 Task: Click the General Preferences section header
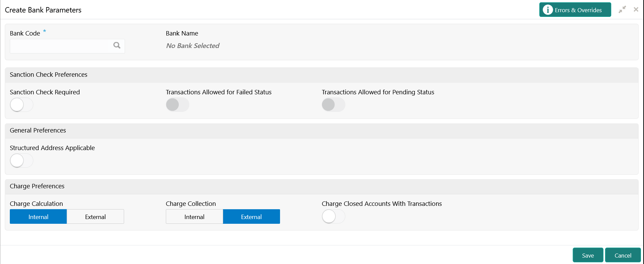[x=38, y=130]
